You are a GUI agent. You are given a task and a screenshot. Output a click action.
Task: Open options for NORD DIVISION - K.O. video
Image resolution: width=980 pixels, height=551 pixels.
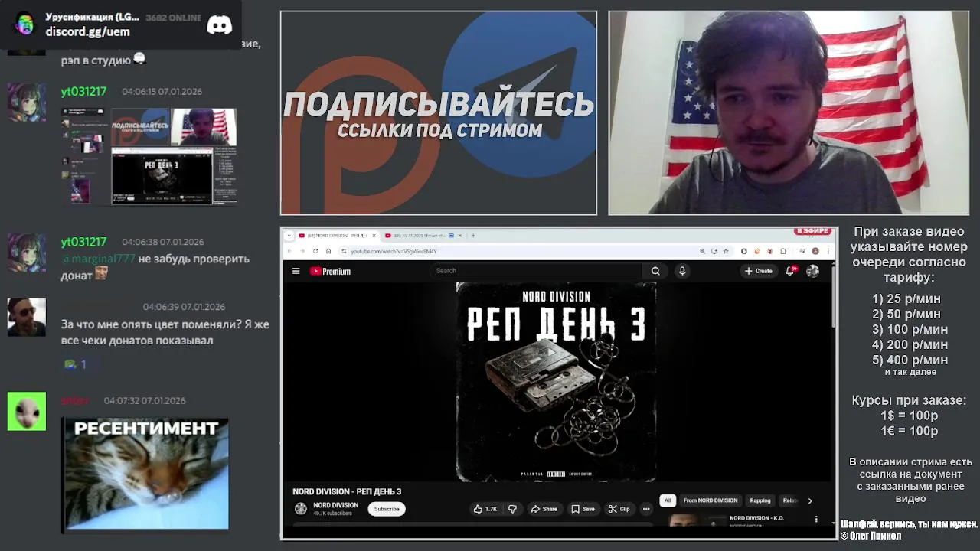click(x=816, y=519)
